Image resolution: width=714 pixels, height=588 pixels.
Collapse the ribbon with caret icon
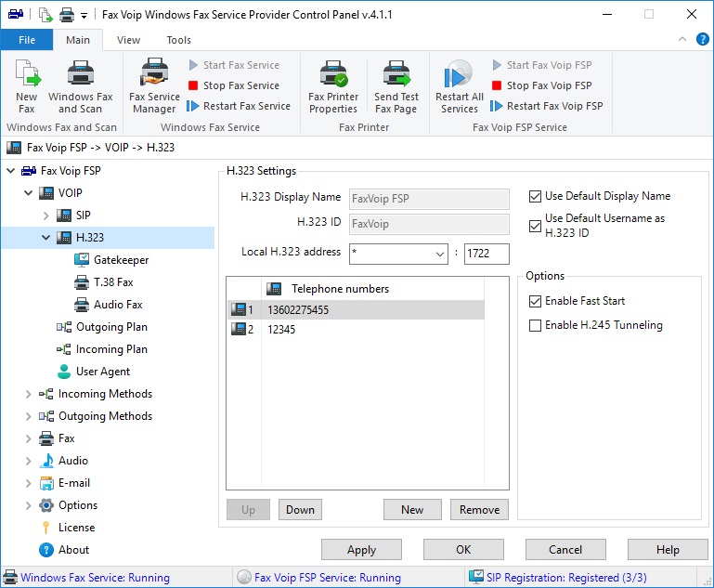682,39
